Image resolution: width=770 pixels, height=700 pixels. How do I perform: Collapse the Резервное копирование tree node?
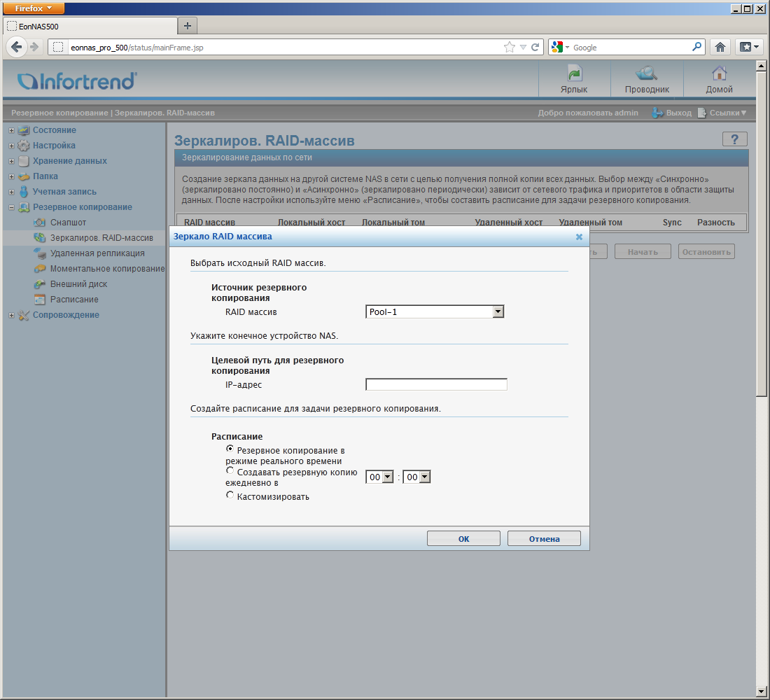coord(11,208)
